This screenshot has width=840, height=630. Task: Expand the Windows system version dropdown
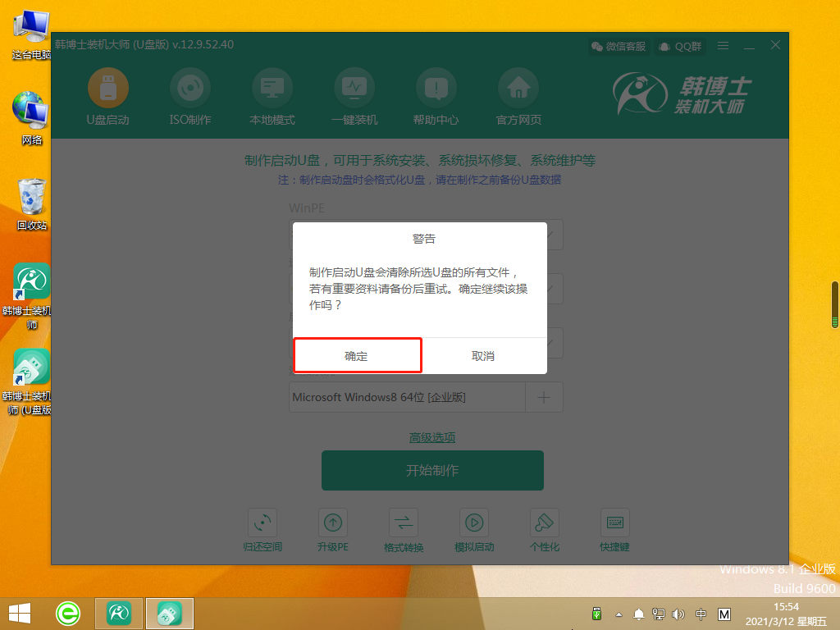[408, 397]
